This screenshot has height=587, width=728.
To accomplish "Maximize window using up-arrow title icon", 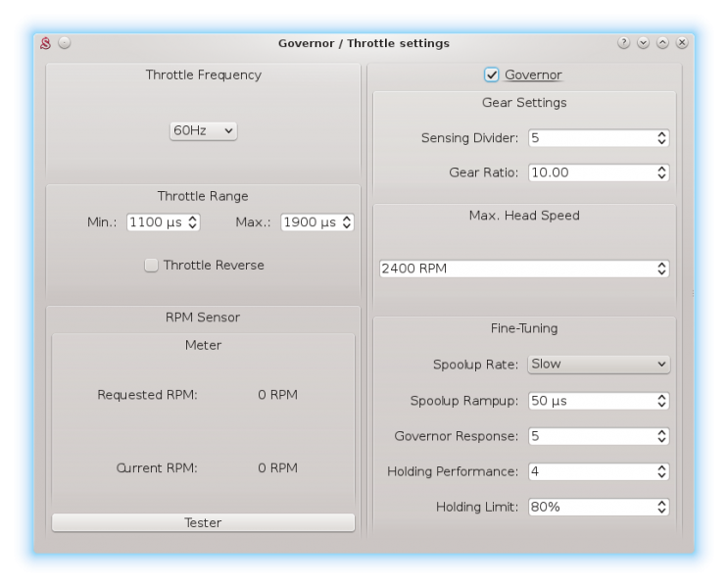I will [662, 43].
